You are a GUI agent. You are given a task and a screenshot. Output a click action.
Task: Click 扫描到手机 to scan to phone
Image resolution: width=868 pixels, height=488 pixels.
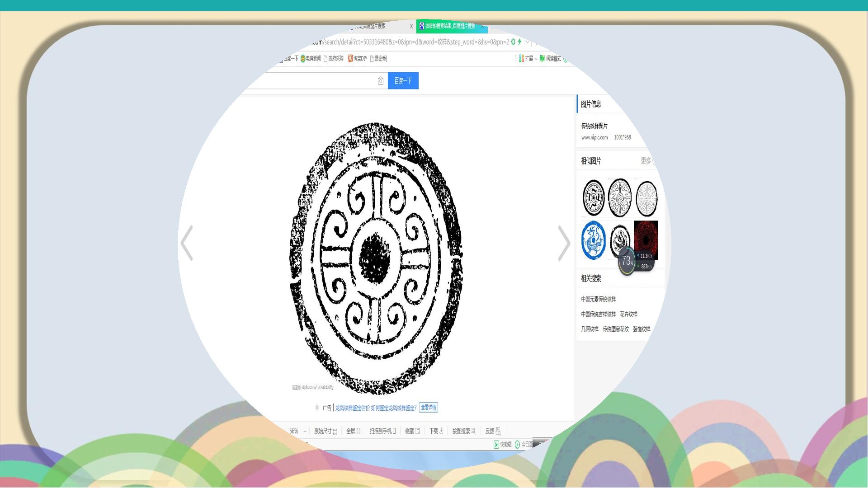(382, 431)
